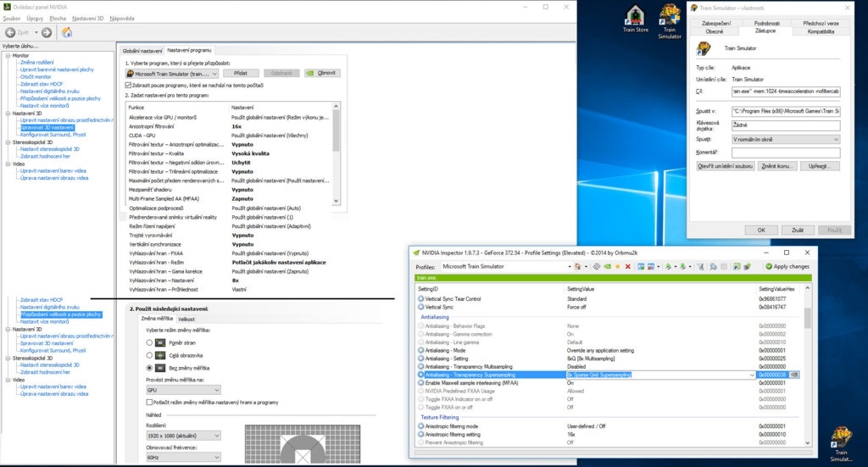Click the small button right of hex value 0x00000038

click(x=793, y=375)
